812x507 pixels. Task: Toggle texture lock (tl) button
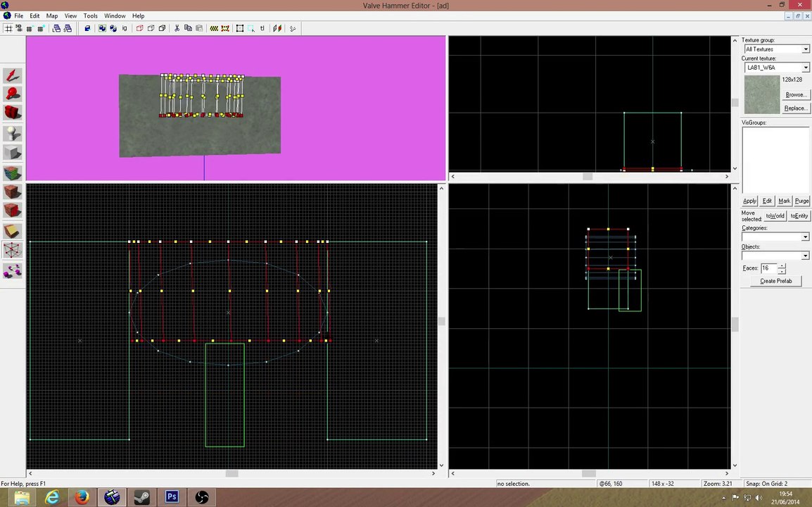[262, 28]
